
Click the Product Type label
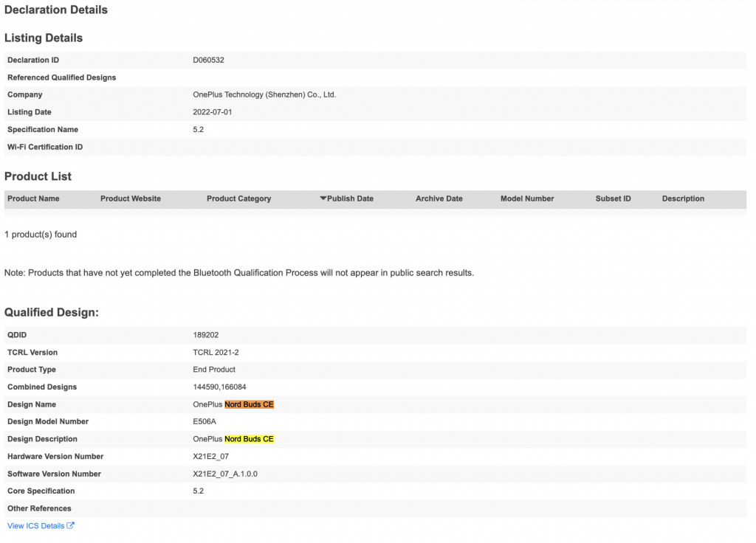[31, 370]
